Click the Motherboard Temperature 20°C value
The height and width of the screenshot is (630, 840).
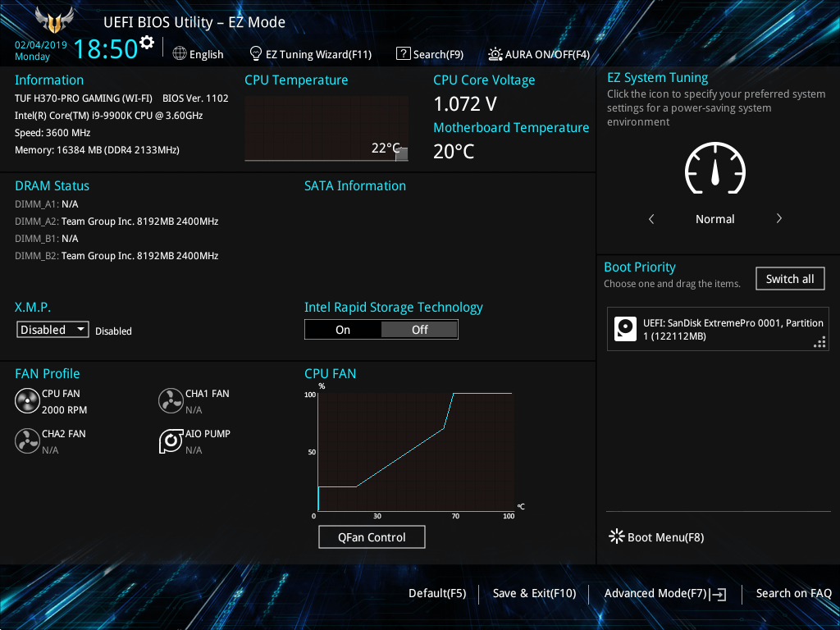click(x=454, y=152)
